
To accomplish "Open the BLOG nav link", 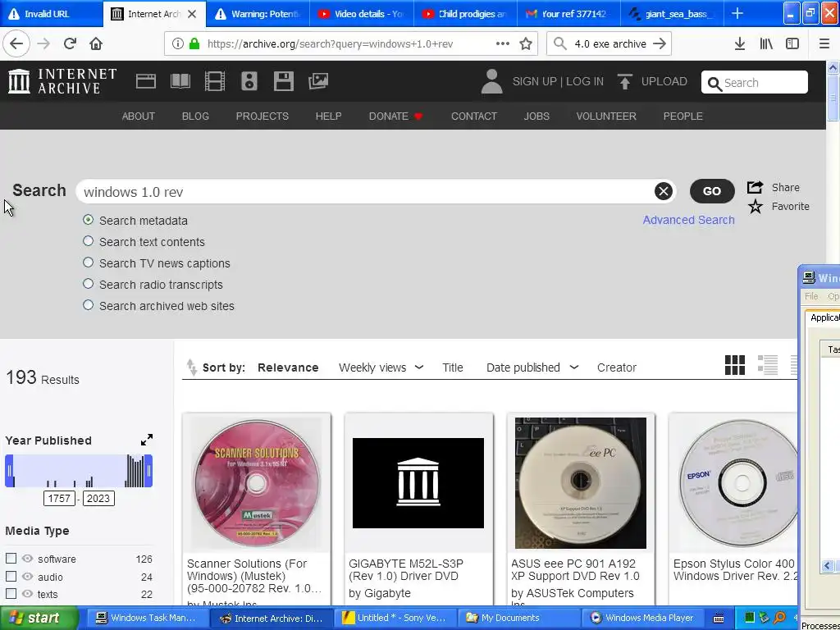I will (195, 116).
